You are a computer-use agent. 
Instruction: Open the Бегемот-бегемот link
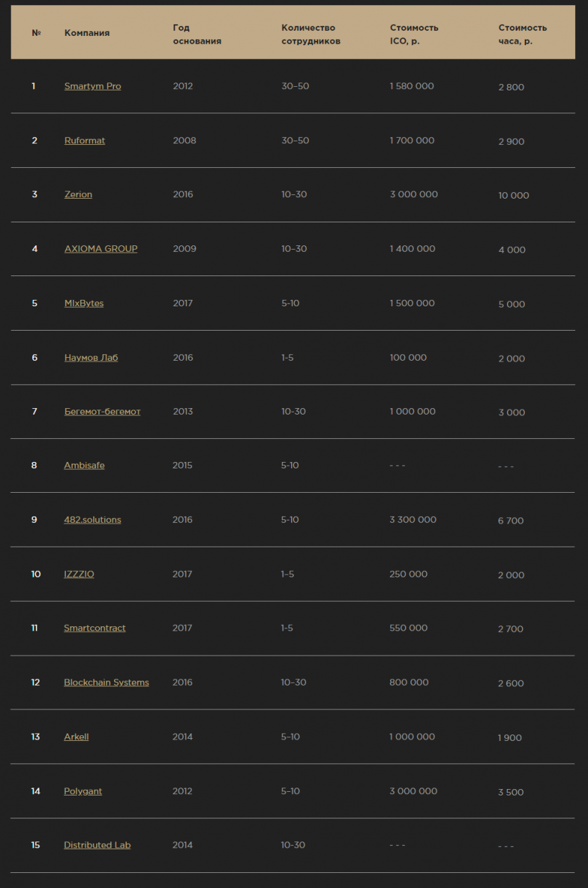point(102,412)
